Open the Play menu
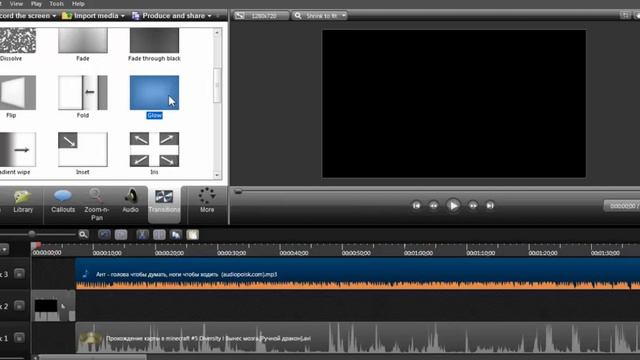This screenshot has height=360, width=640. (x=36, y=4)
